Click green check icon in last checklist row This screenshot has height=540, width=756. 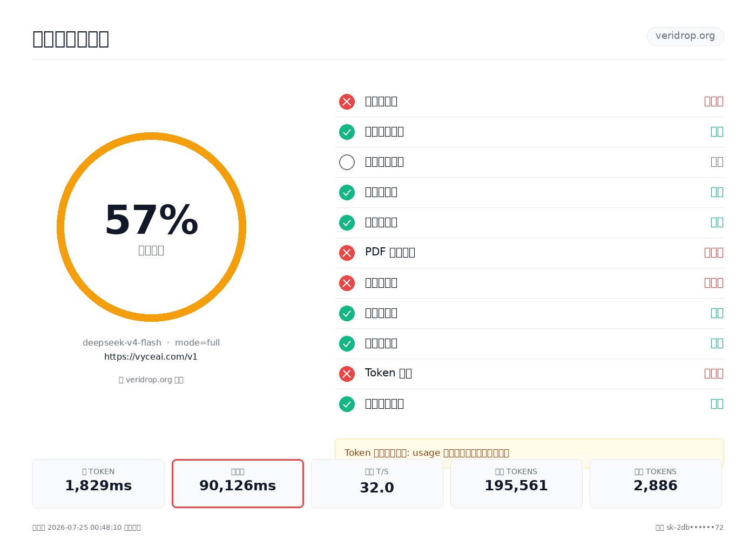(x=347, y=404)
